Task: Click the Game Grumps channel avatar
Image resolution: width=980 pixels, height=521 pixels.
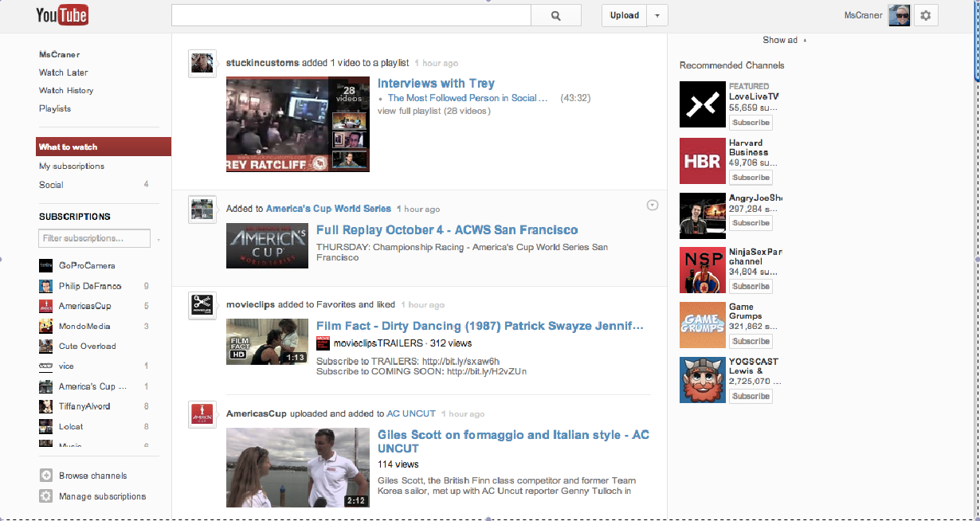Action: pos(702,324)
